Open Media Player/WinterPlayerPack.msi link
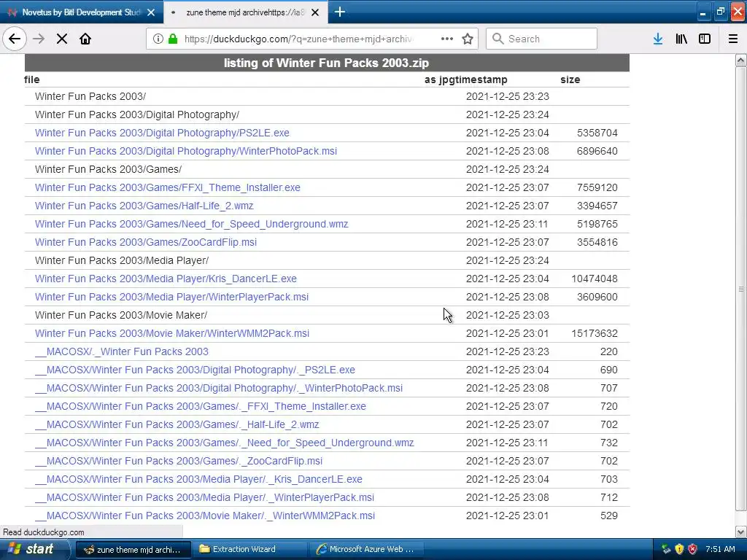 click(171, 297)
